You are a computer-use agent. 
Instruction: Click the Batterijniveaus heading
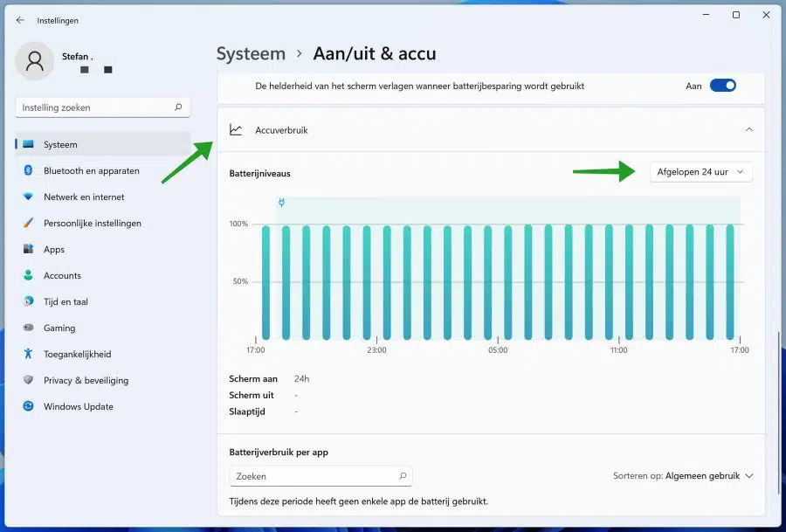click(259, 174)
